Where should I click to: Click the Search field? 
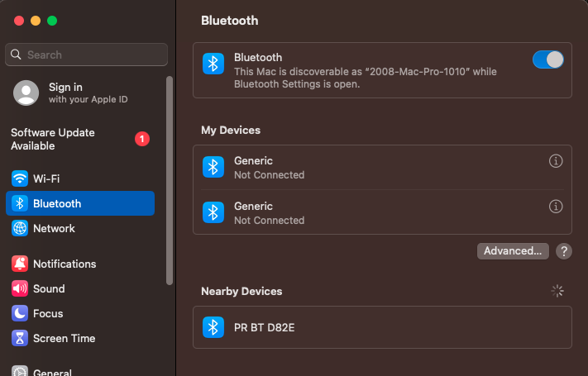pyautogui.click(x=87, y=55)
